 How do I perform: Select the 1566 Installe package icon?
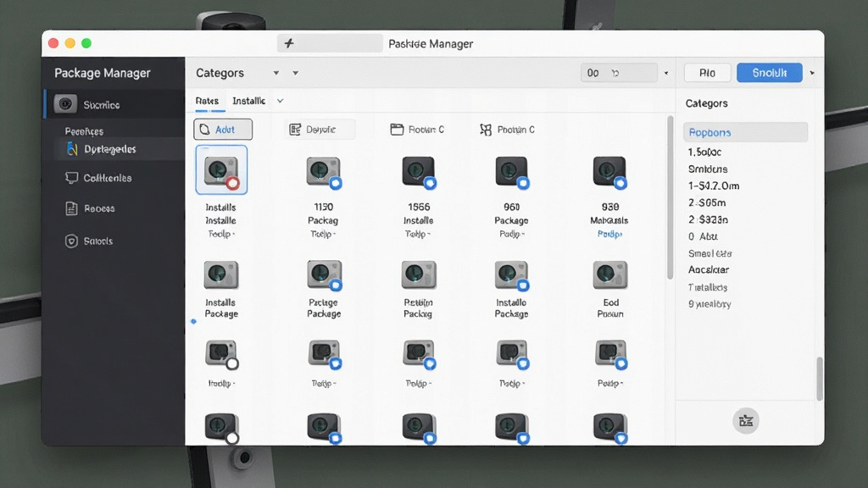(x=418, y=171)
